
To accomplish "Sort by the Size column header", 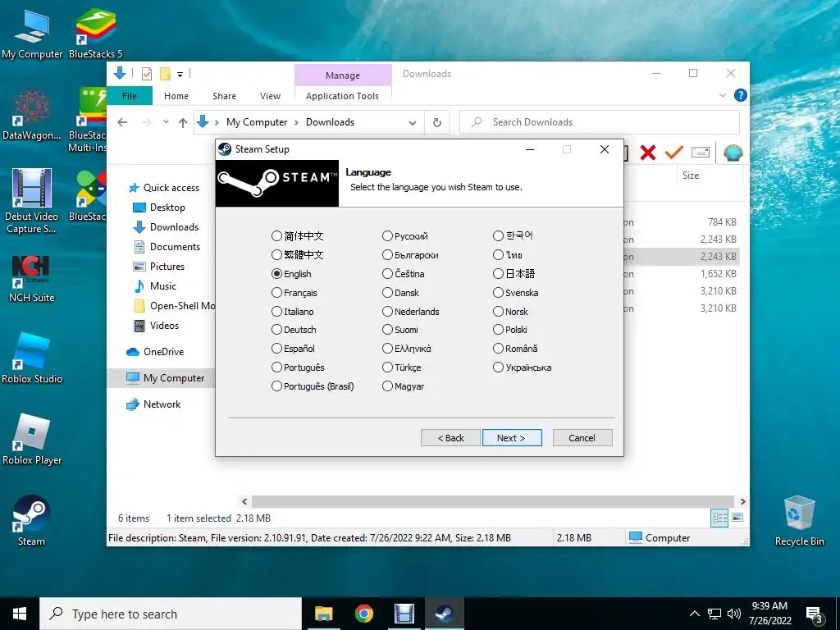I will coord(691,176).
